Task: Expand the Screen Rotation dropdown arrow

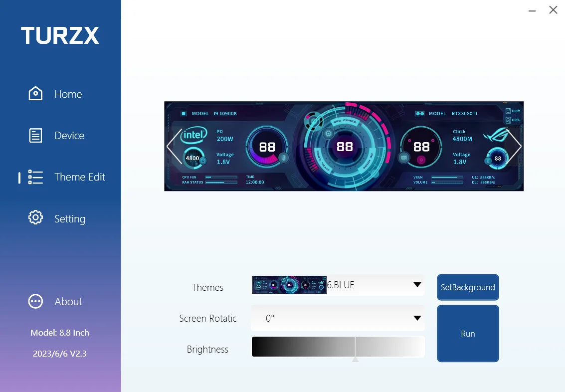Action: pyautogui.click(x=417, y=318)
